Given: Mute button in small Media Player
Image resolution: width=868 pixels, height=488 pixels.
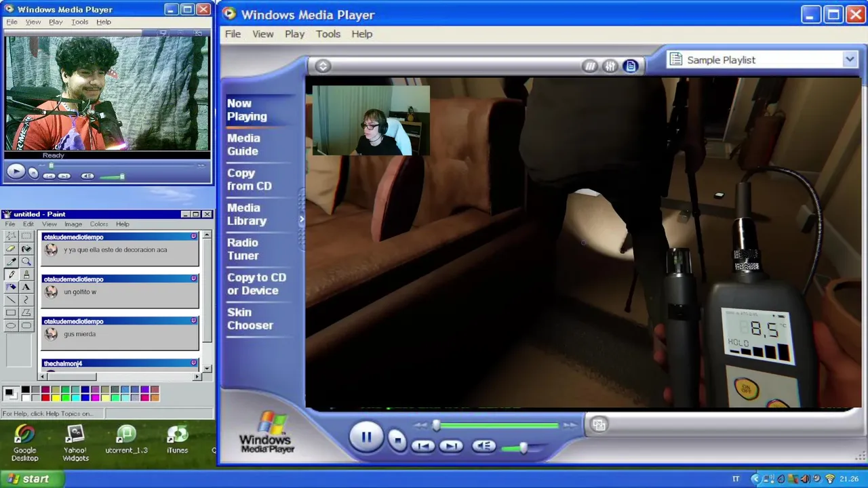Looking at the screenshot, I should point(87,176).
